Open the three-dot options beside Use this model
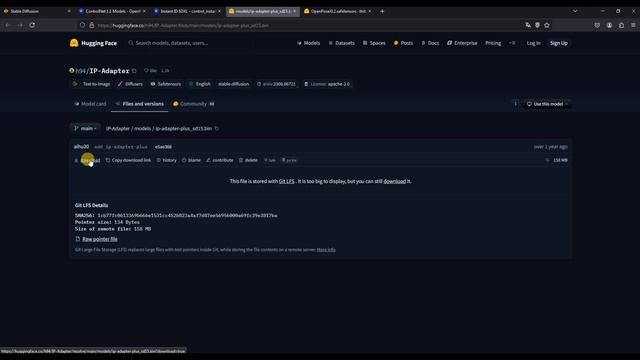Image resolution: width=640 pixels, height=360 pixels. pos(516,104)
